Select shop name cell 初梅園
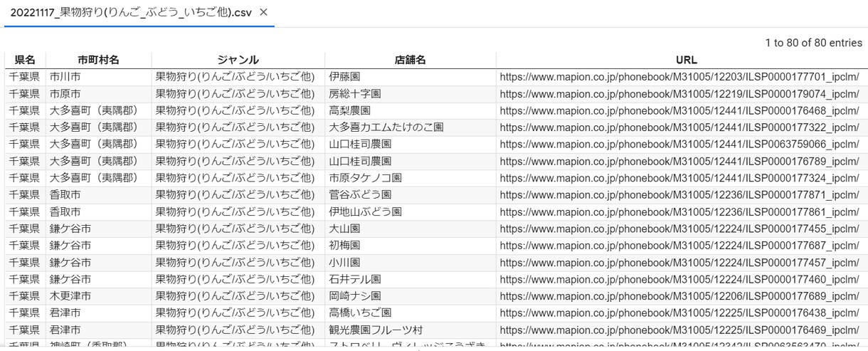 pos(410,246)
